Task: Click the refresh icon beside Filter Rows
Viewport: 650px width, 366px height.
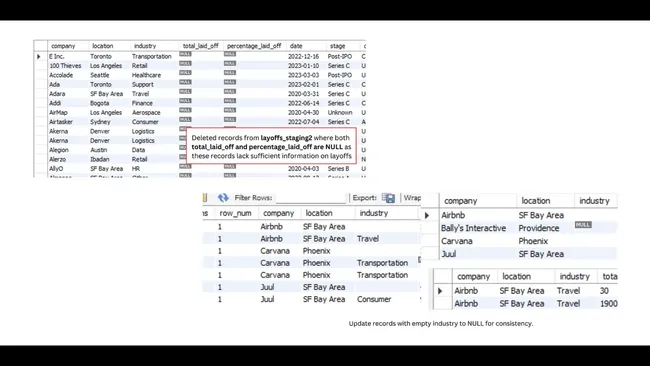Action: pos(223,198)
